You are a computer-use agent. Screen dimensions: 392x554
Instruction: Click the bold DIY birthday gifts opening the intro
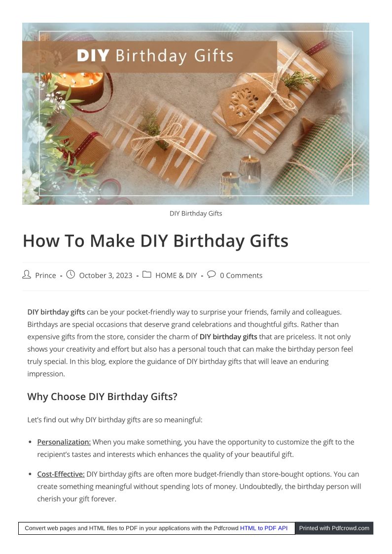point(56,312)
